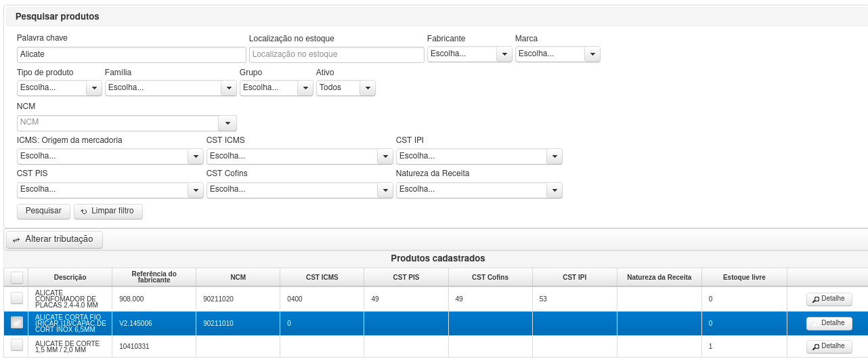This screenshot has width=868, height=359.
Task: Expand the Tipo de produto dropdown
Action: (59, 88)
